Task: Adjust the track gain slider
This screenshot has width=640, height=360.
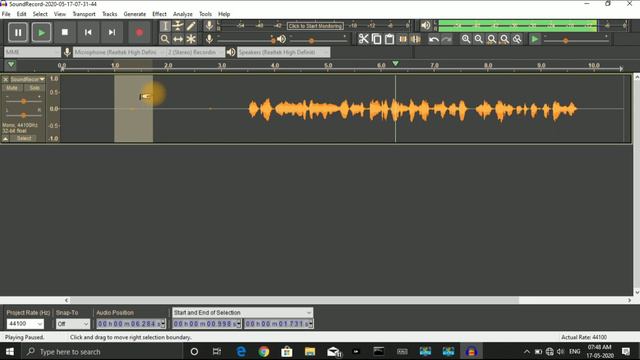Action: [x=23, y=101]
